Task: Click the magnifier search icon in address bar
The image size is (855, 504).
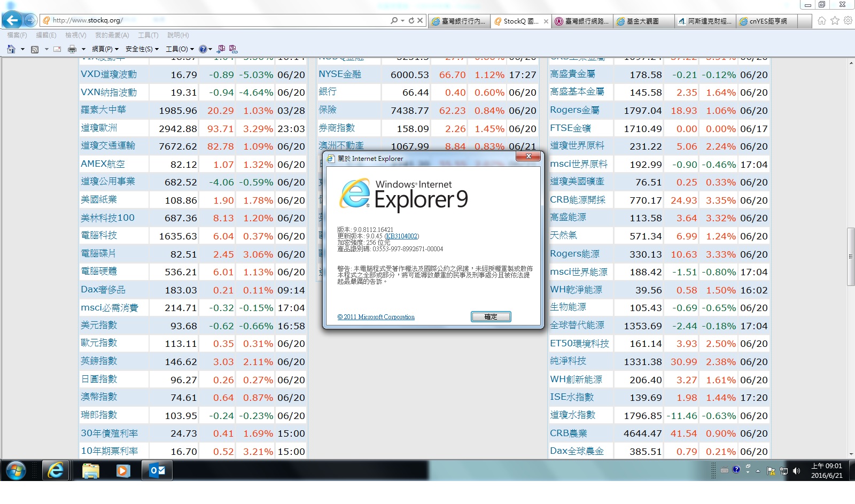Action: 394,20
